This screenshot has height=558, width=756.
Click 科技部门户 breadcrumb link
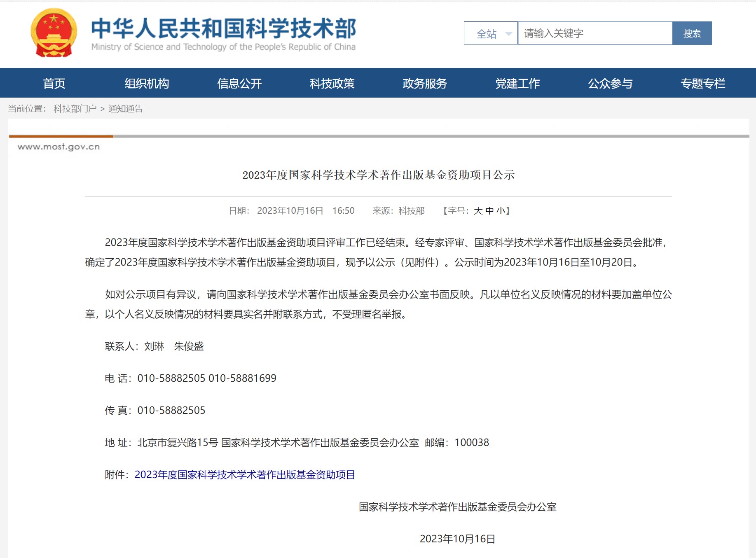pyautogui.click(x=75, y=109)
